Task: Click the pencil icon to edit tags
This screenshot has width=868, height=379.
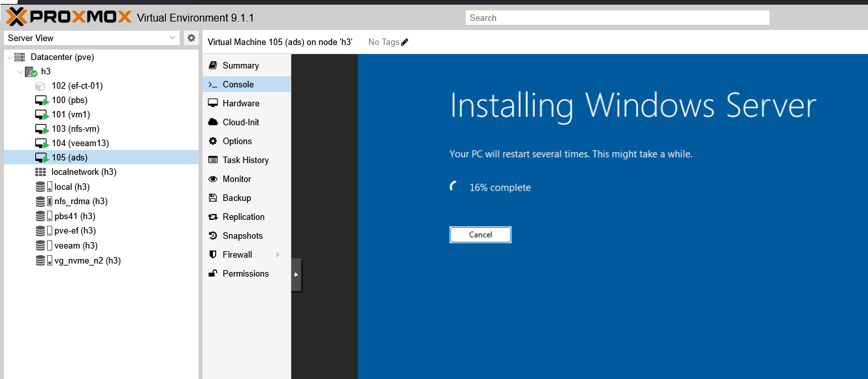Action: tap(404, 42)
